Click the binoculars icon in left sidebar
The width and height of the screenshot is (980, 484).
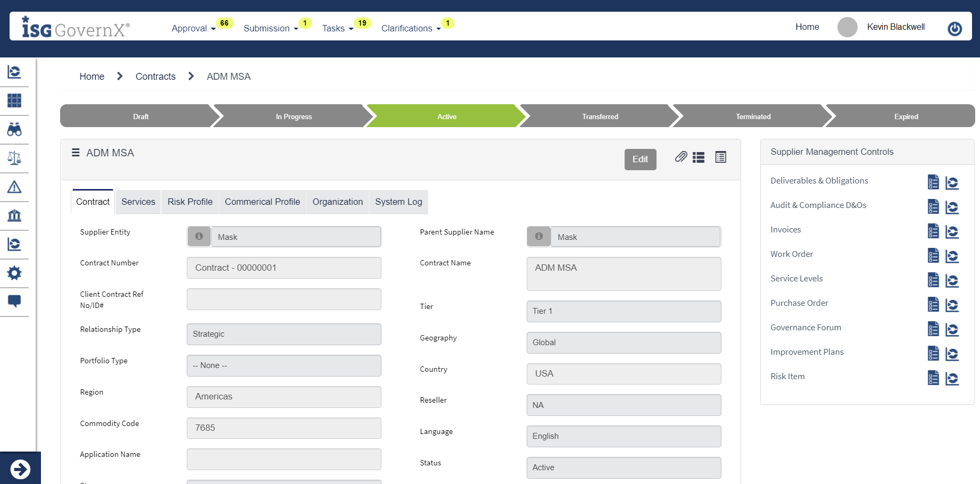click(14, 129)
